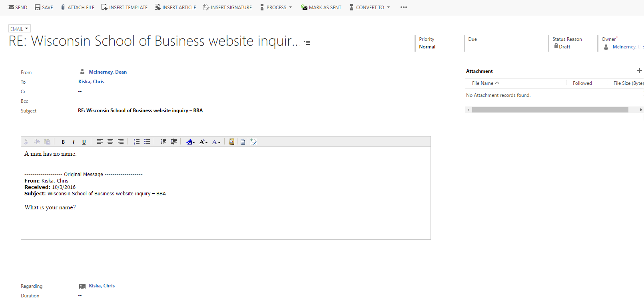Open the font size dropdown
The width and height of the screenshot is (644, 303).
pyautogui.click(x=203, y=142)
